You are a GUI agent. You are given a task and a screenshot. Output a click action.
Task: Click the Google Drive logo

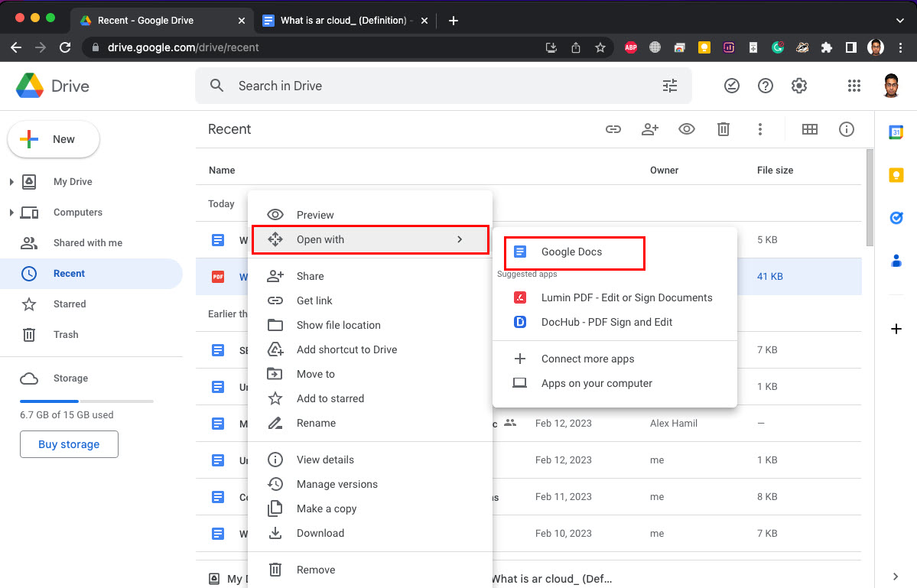[x=30, y=86]
